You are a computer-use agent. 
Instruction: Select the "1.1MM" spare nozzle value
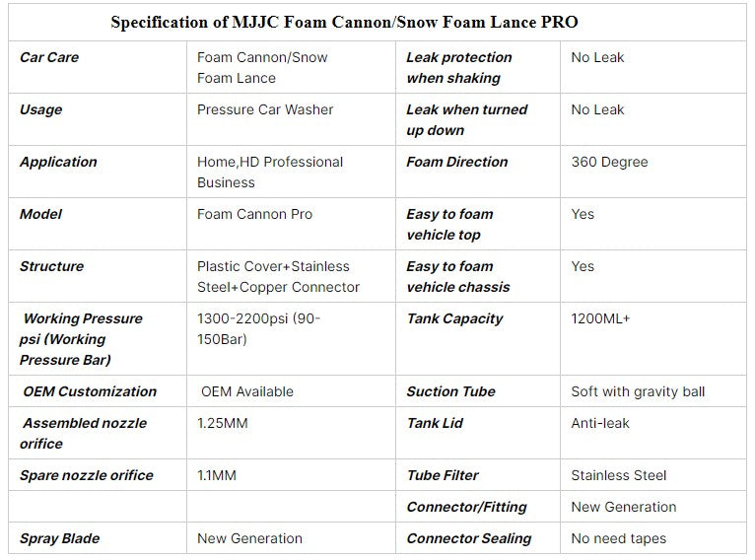(x=217, y=475)
